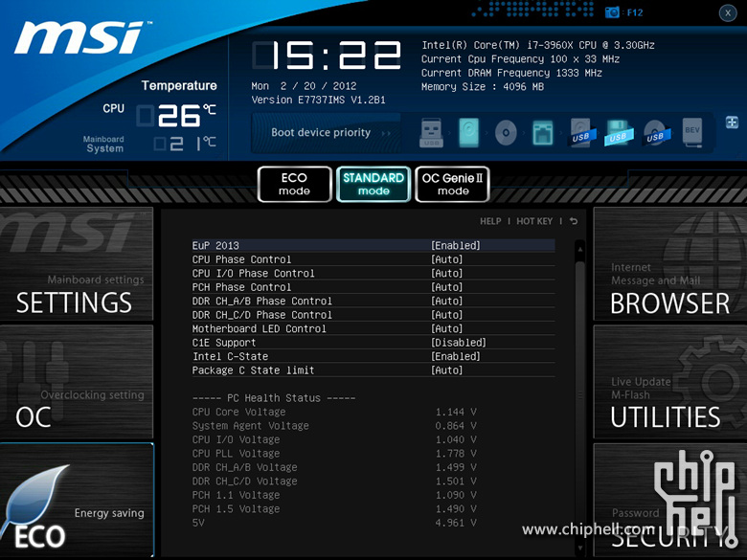This screenshot has height=560, width=747.
Task: Open Package C State limit [Auto] value
Action: pos(447,370)
